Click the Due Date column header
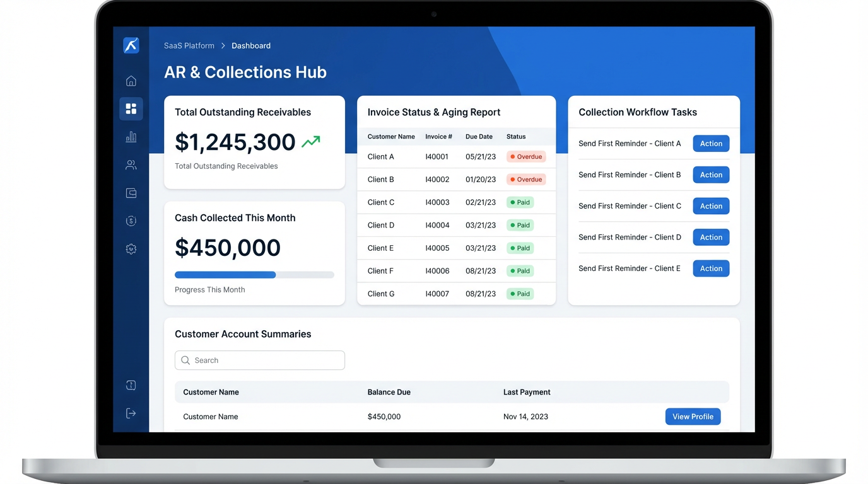 click(479, 137)
